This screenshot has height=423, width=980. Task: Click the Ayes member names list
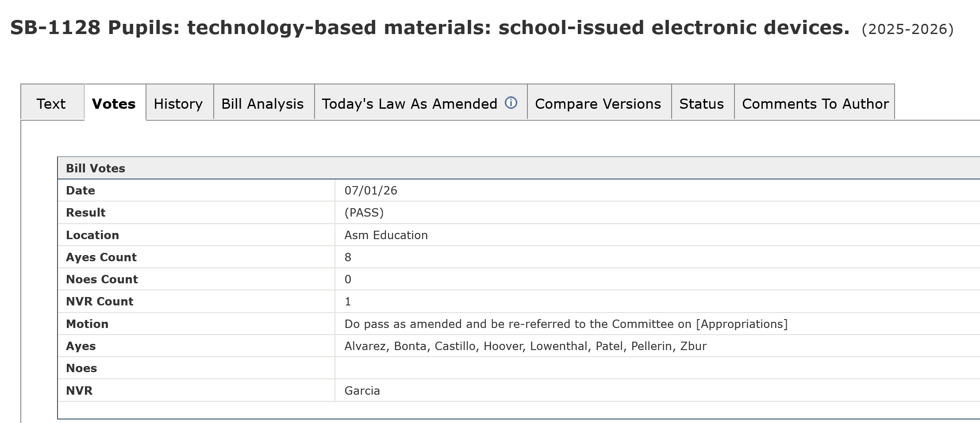[x=525, y=346]
